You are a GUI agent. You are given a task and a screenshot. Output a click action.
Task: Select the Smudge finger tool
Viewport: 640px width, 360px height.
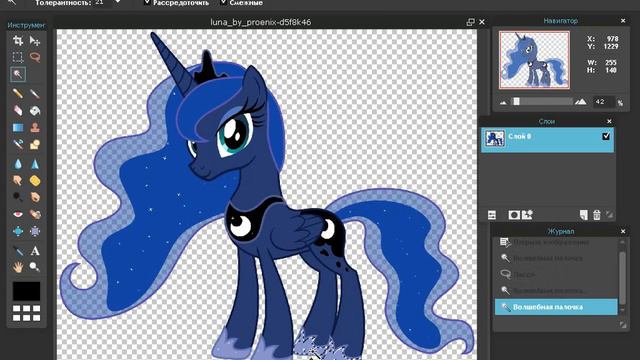(x=18, y=180)
